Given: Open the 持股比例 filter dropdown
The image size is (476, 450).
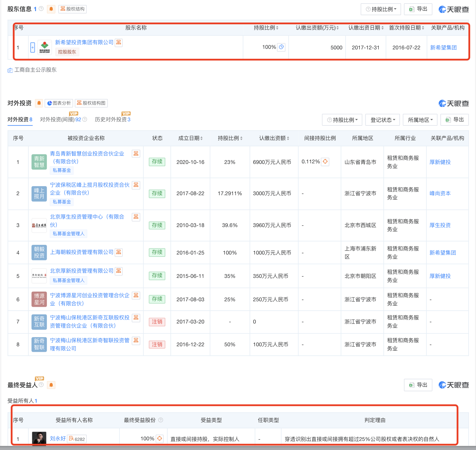Looking at the screenshot, I should [x=342, y=120].
